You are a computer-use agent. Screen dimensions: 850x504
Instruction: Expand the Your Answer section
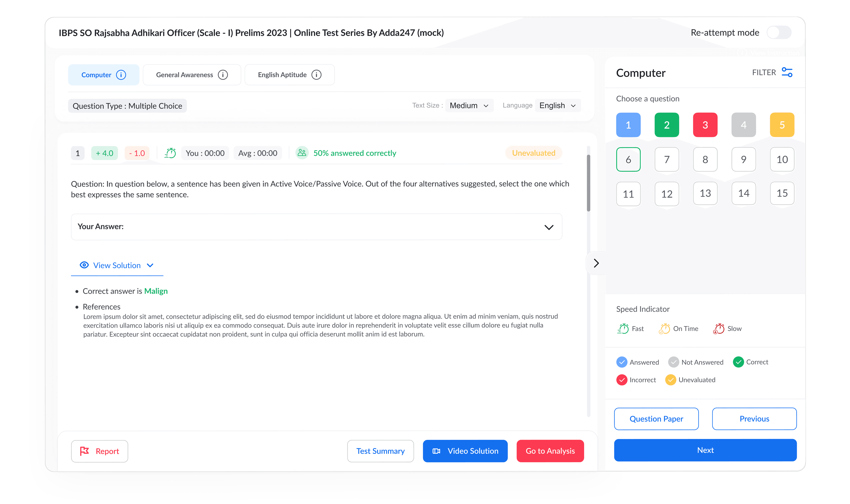tap(549, 227)
